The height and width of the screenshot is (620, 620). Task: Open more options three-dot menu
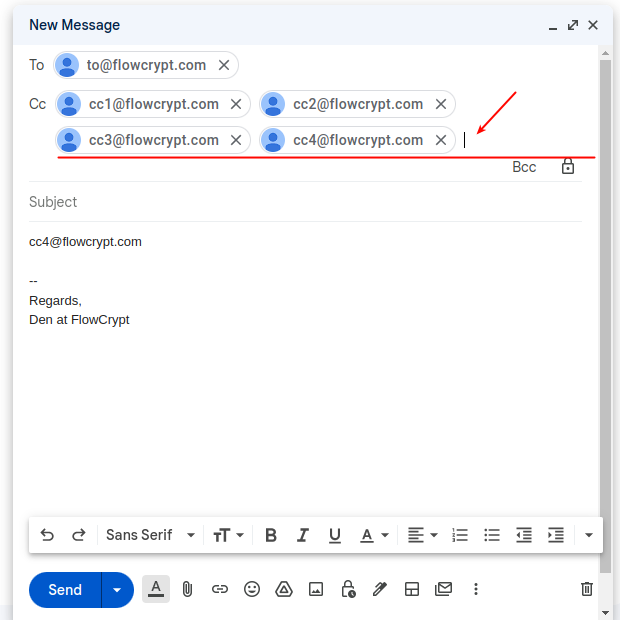(x=476, y=589)
